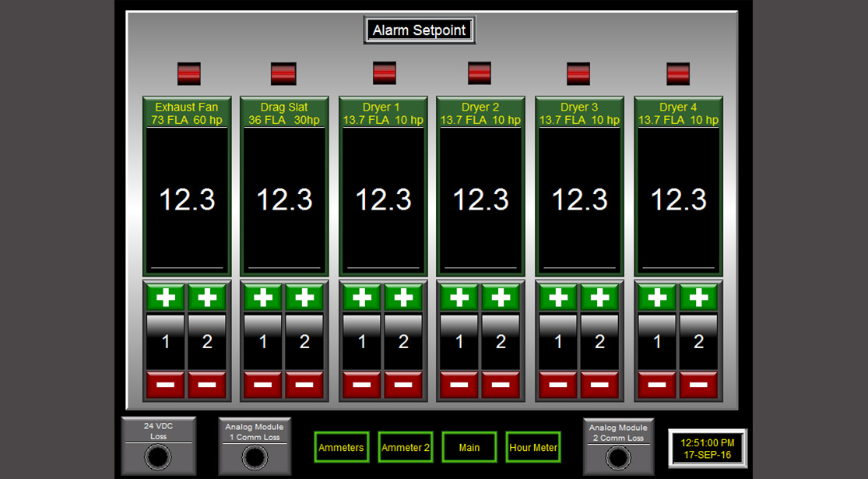868x479 pixels.
Task: Decrease Dryer 2 setpoint digit 1 with minus
Action: click(459, 385)
